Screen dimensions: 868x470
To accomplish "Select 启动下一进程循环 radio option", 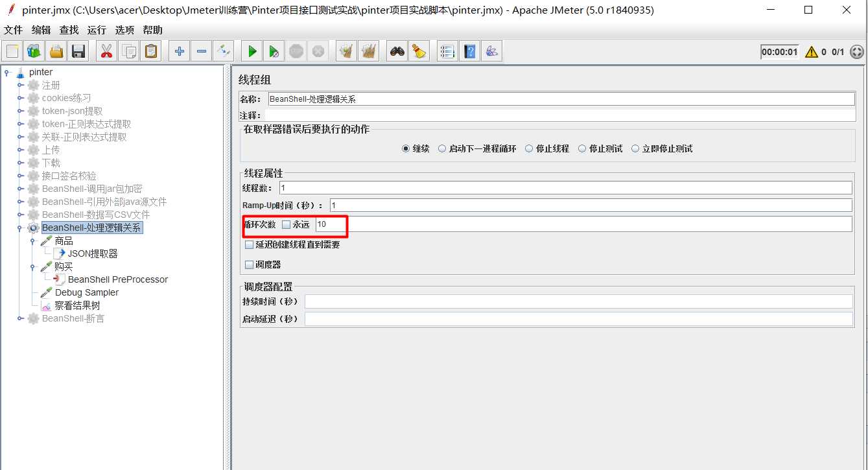I will (x=442, y=148).
